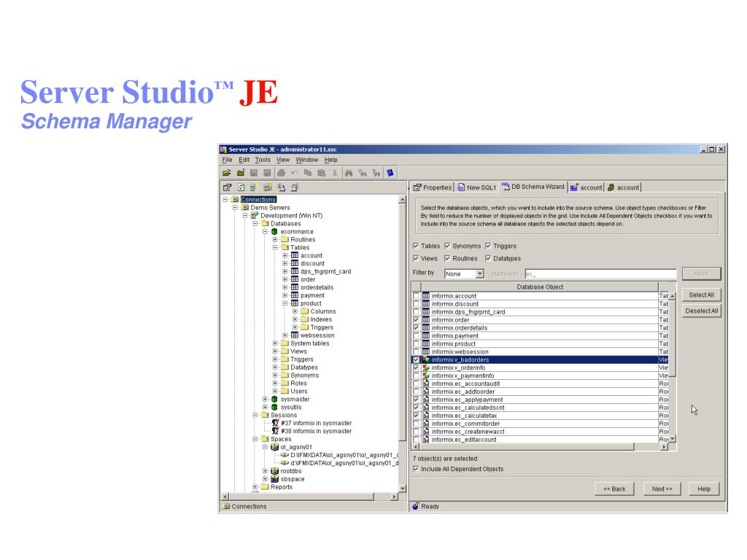This screenshot has height=560, width=747.
Task: Click the Paste toolbar icon
Action: tap(322, 173)
